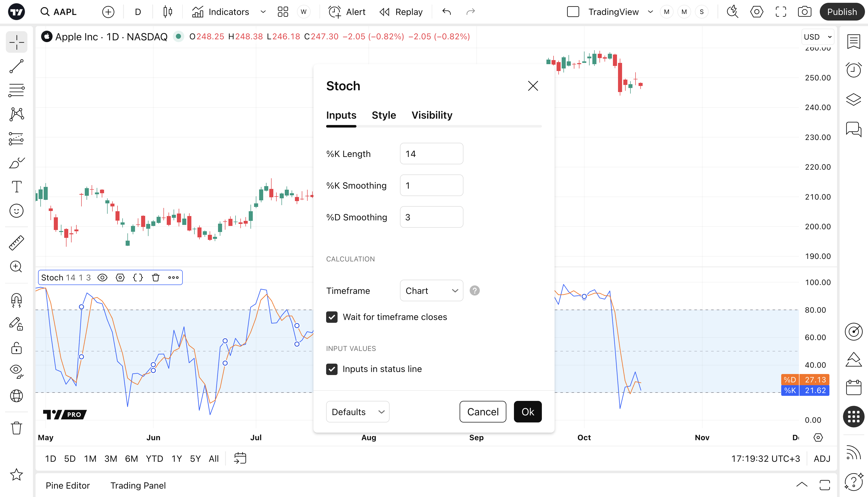
Task: Take a chart snapshot with camera icon
Action: pyautogui.click(x=805, y=12)
